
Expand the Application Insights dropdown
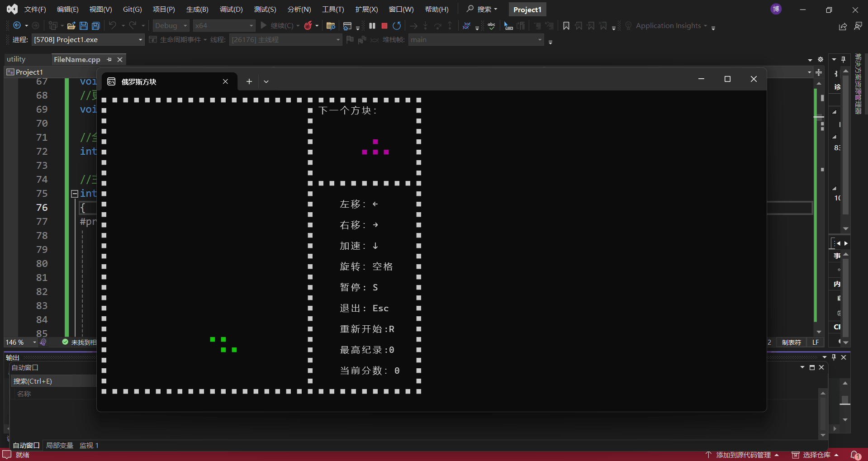[705, 26]
